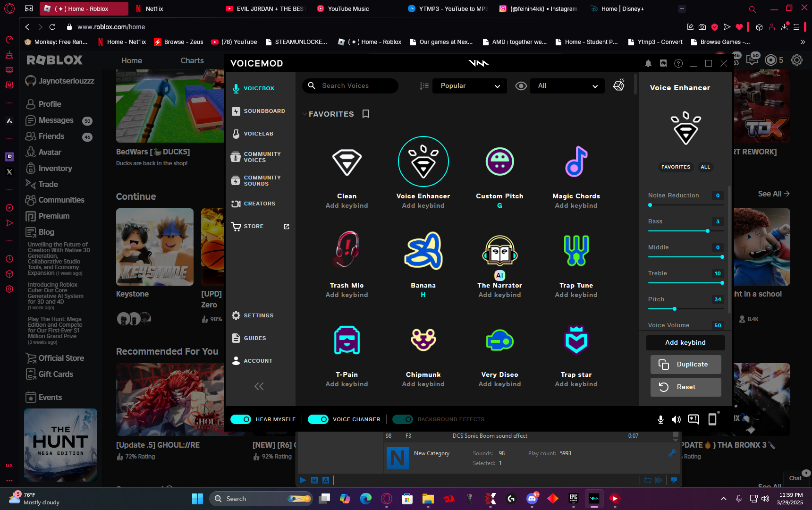Select the Clean voice icon

[347, 162]
